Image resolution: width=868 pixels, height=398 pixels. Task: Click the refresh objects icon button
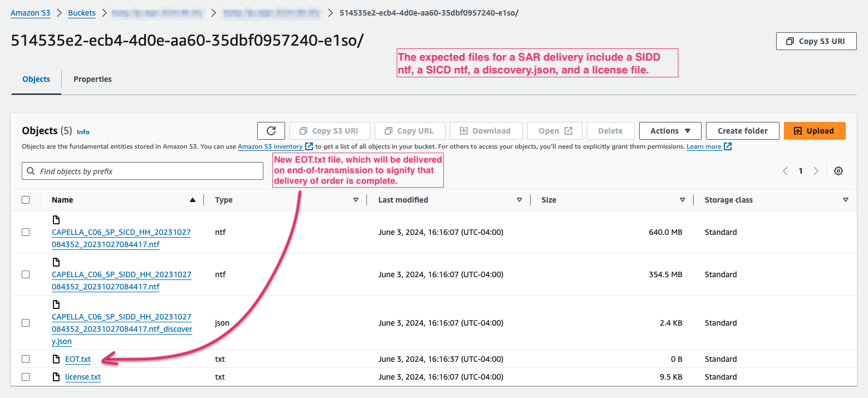pyautogui.click(x=271, y=131)
